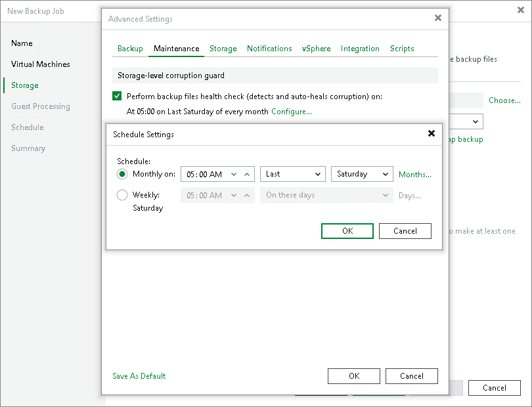Click OK in Advanced Settings
Image resolution: width=532 pixels, height=407 pixels.
(354, 376)
